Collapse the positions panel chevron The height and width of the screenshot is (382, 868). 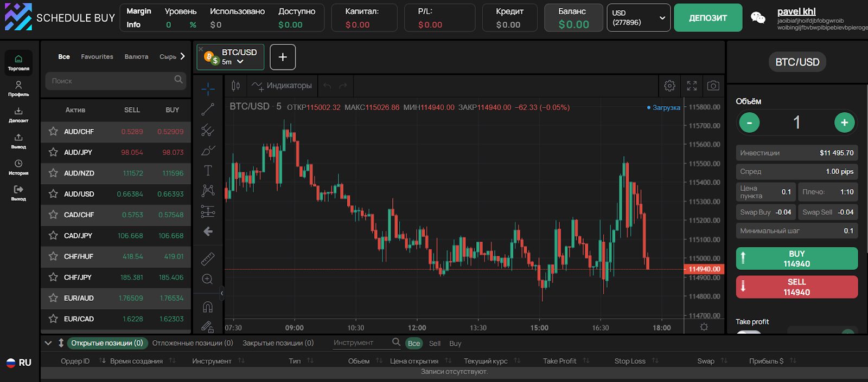click(48, 343)
